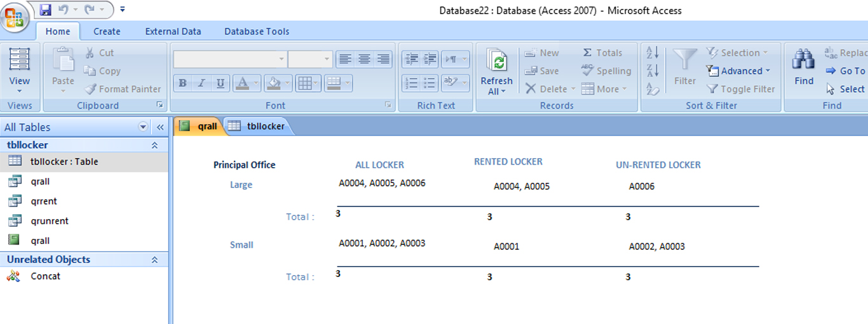This screenshot has width=868, height=324.
Task: Open the font name combo box
Action: [x=230, y=59]
